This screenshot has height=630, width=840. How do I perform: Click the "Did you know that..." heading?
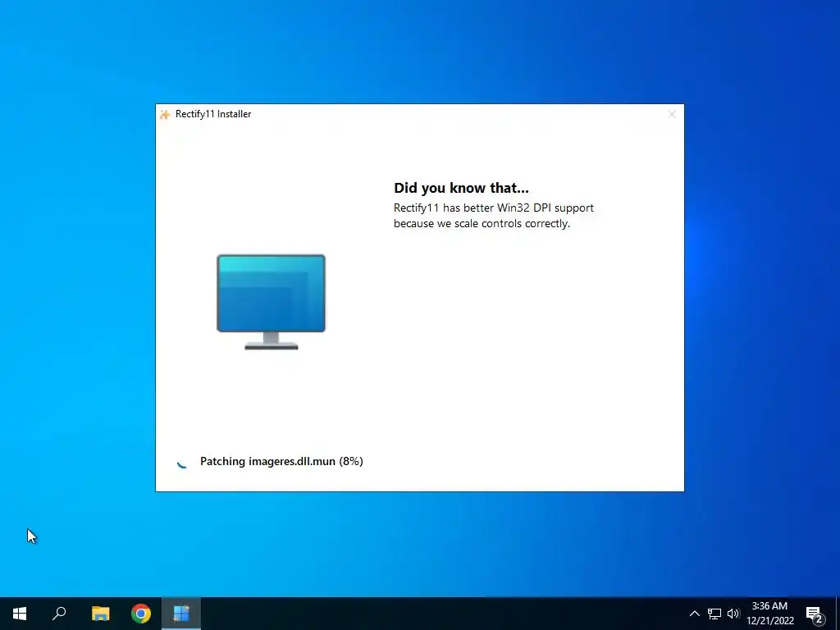tap(461, 188)
